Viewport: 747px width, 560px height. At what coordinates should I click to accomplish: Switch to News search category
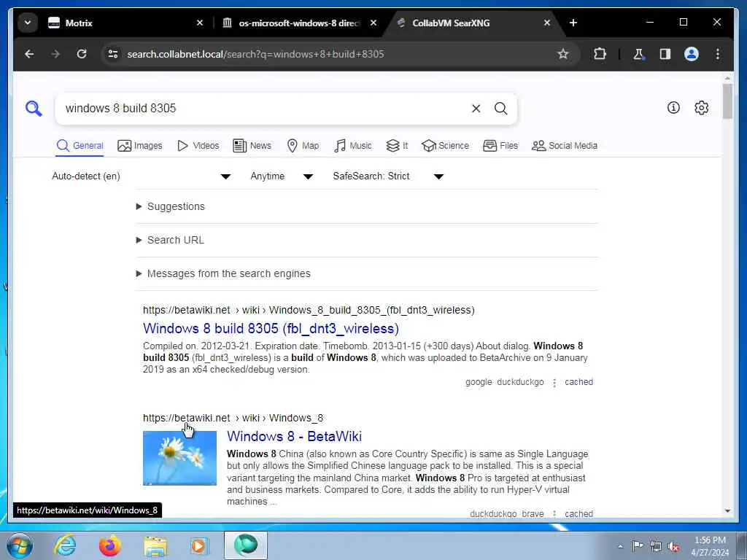tap(252, 146)
